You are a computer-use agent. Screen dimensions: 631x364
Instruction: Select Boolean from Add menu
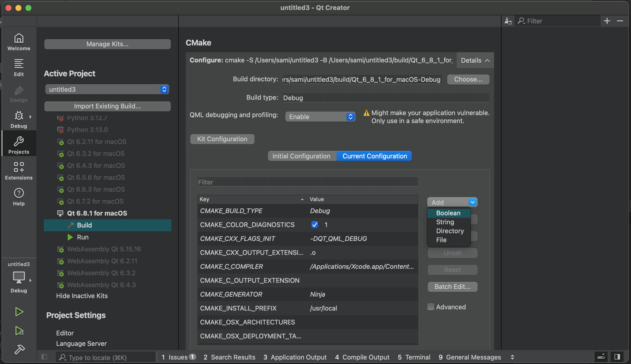[448, 213]
